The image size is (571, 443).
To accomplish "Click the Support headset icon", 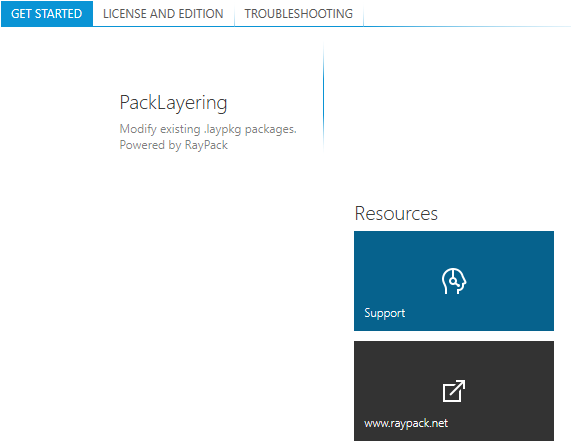I will (454, 281).
